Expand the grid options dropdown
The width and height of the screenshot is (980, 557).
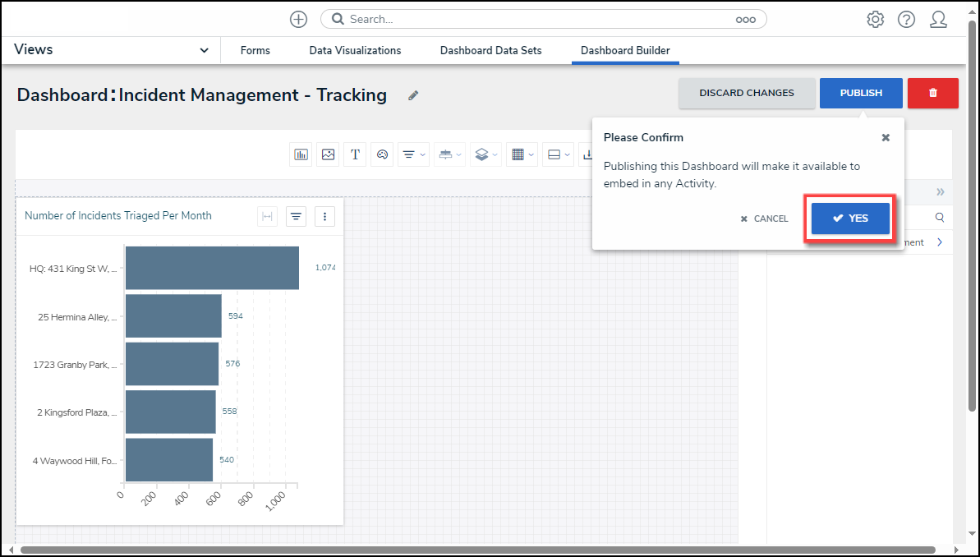click(x=522, y=154)
